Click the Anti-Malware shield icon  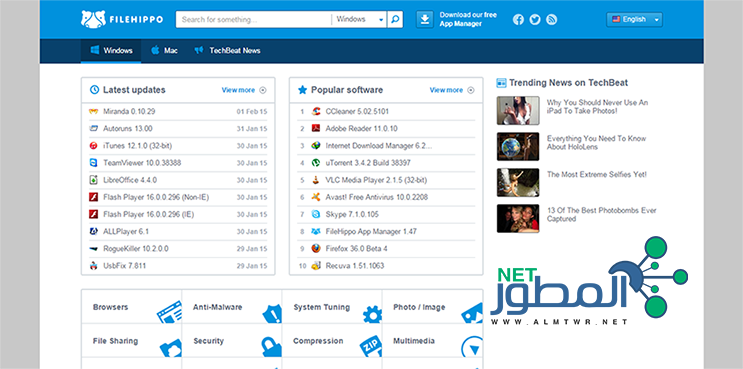[x=272, y=313]
